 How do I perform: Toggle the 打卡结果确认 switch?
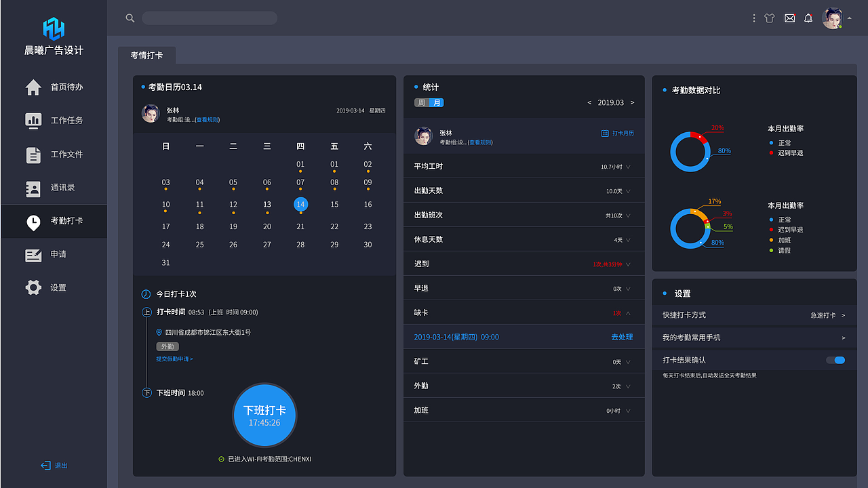pos(835,360)
